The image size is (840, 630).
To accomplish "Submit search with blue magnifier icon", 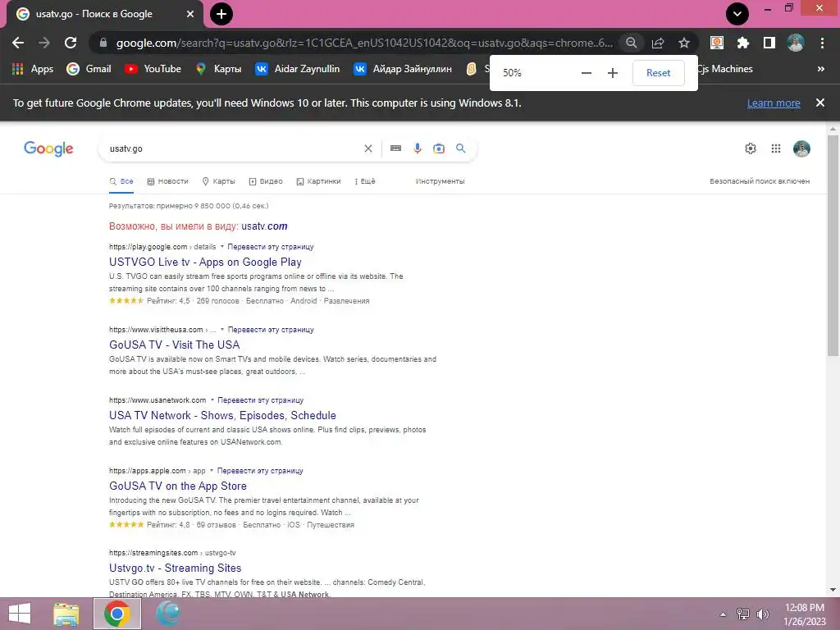I will pyautogui.click(x=461, y=148).
